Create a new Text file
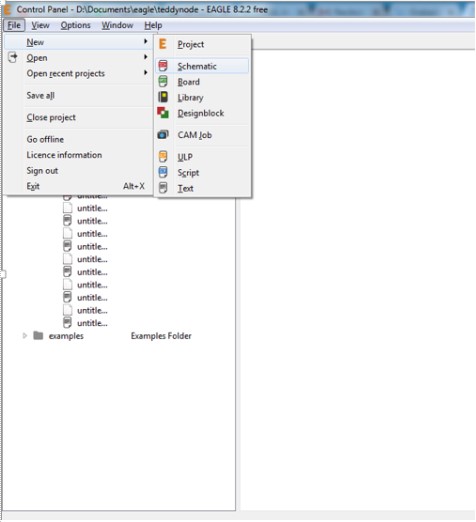The image size is (476, 522). click(203, 188)
